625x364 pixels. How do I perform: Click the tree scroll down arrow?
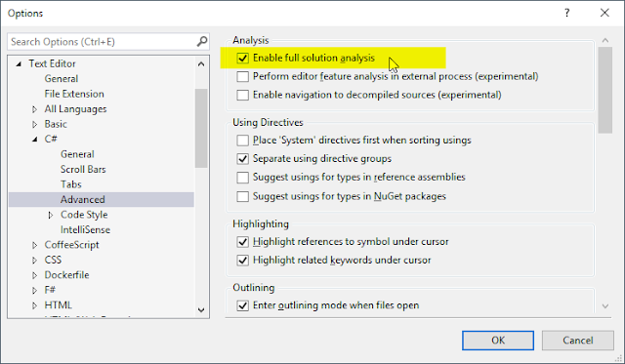(x=201, y=309)
